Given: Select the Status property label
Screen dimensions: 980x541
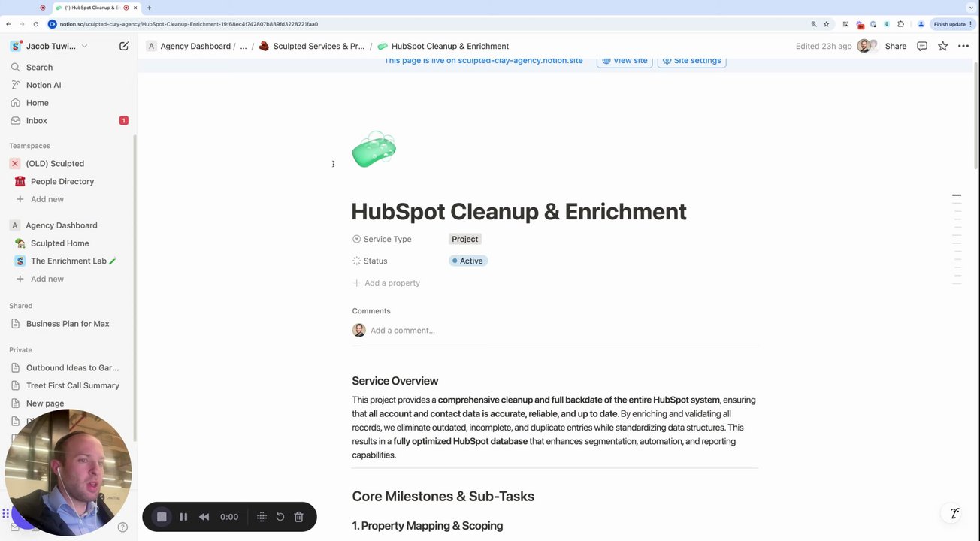Looking at the screenshot, I should click(x=370, y=261).
